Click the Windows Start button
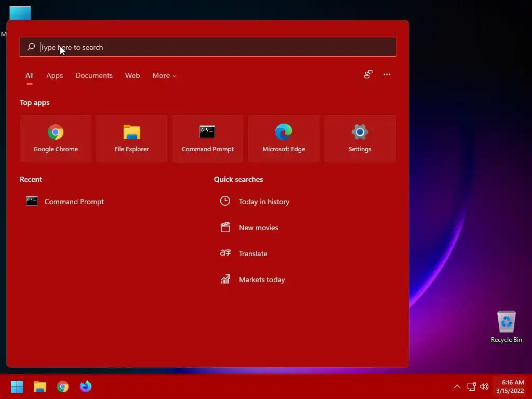 tap(17, 387)
